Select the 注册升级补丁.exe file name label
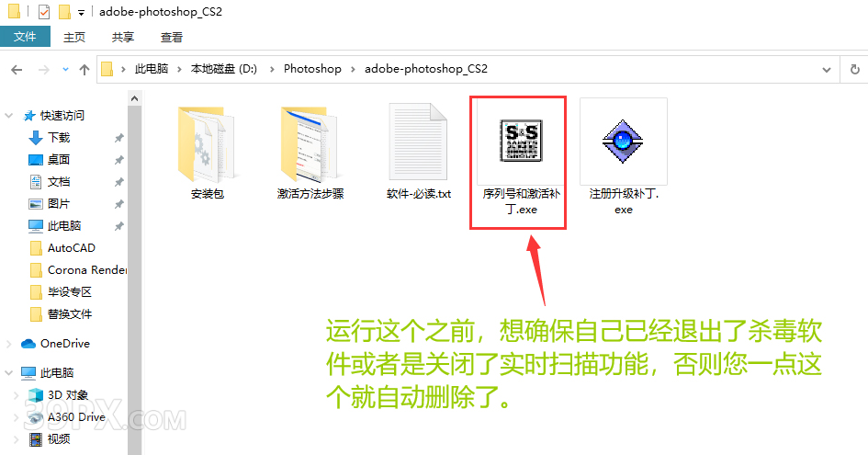868x455 pixels. [624, 201]
